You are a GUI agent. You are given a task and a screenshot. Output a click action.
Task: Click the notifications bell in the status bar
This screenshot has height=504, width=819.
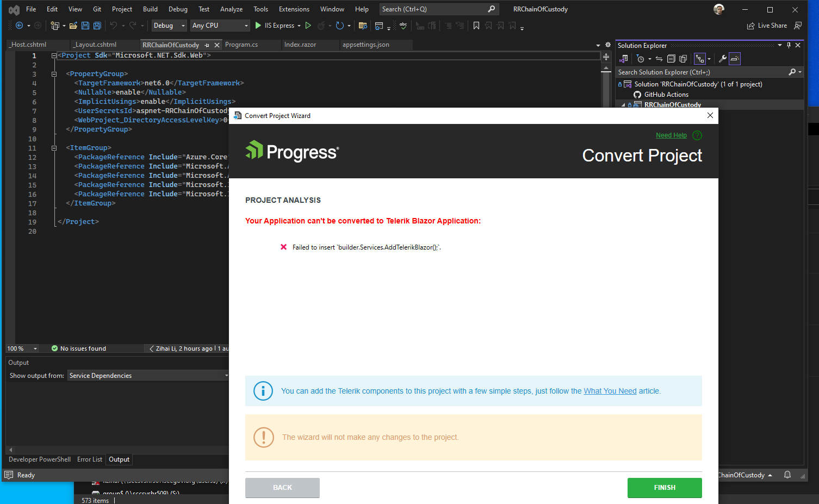(787, 475)
